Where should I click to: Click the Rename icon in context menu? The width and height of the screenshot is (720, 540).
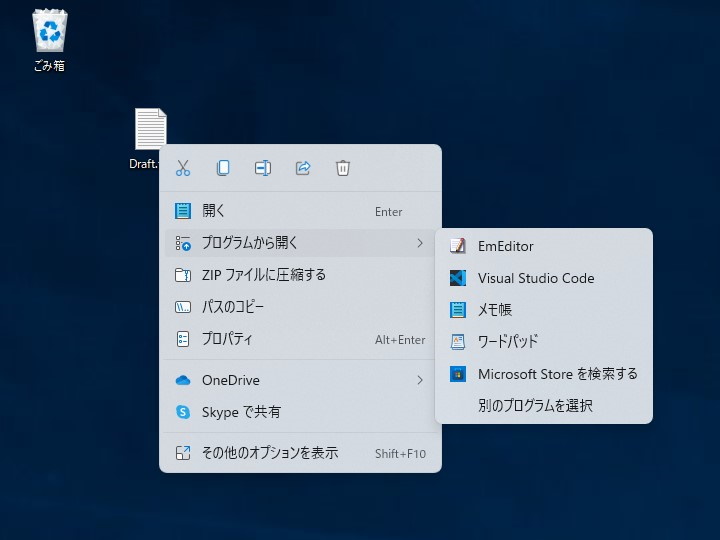[x=263, y=168]
